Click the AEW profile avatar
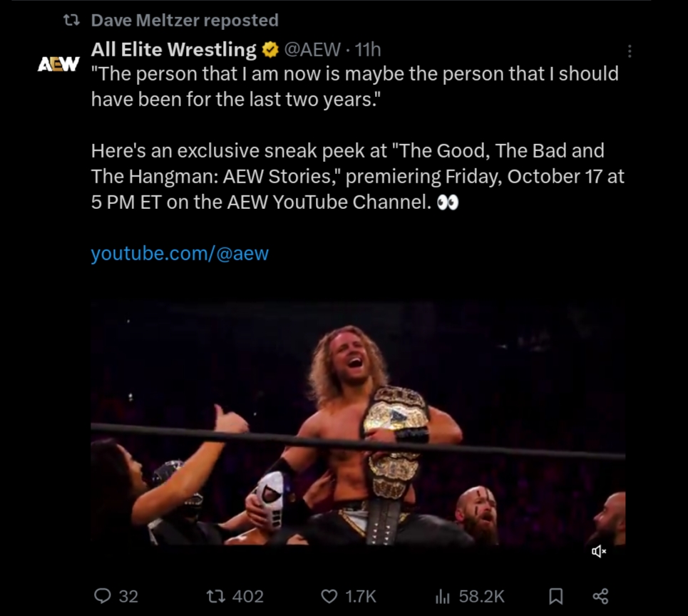The width and height of the screenshot is (688, 616). (x=58, y=64)
